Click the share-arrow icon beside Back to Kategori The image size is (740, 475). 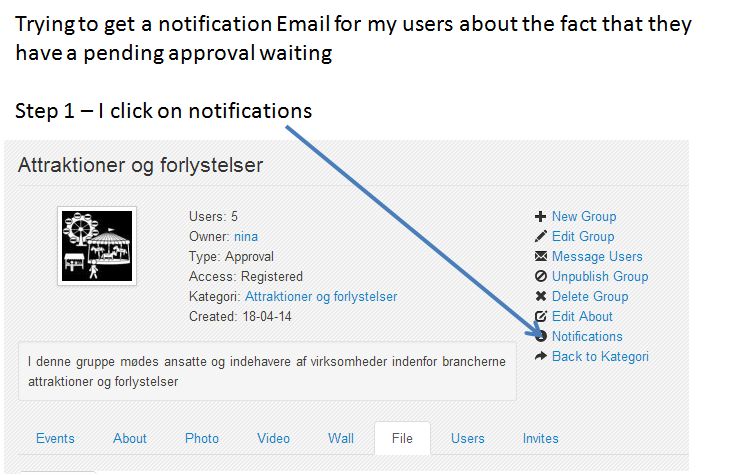point(541,356)
